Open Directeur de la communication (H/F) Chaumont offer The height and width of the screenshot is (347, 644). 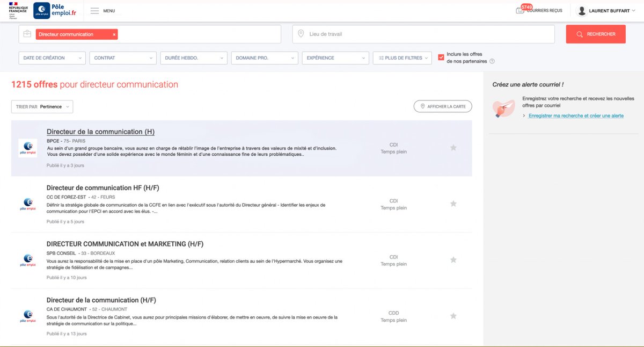101,300
